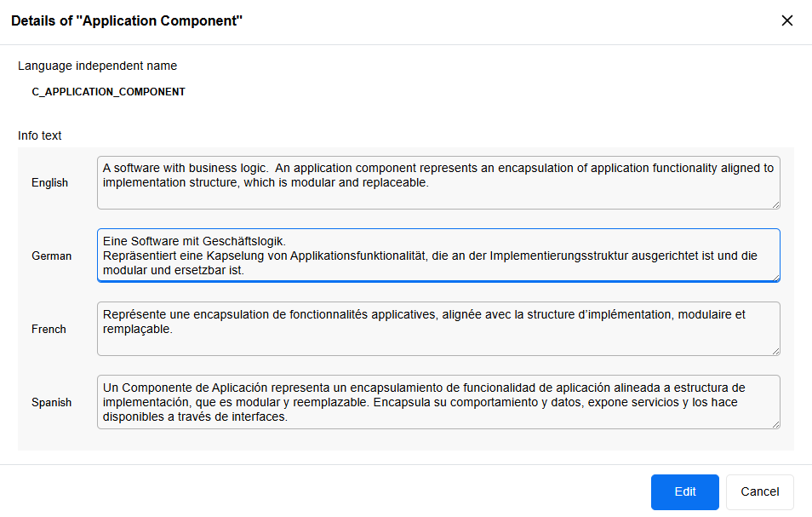Viewport: 812px width, 517px height.
Task: Click the "Info text" section label
Action: click(x=40, y=135)
